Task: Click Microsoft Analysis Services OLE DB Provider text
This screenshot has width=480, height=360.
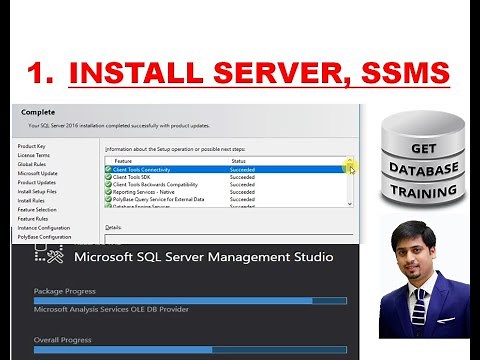Action: tap(111, 309)
